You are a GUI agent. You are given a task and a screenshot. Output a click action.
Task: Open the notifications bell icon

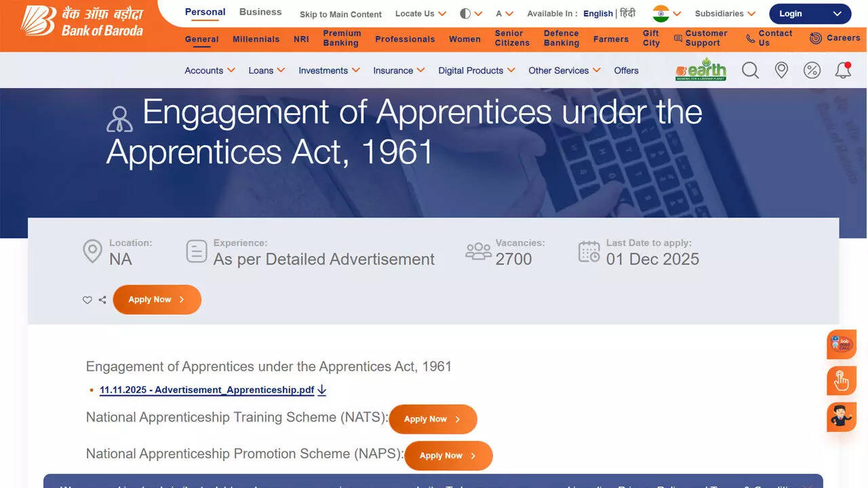(843, 70)
